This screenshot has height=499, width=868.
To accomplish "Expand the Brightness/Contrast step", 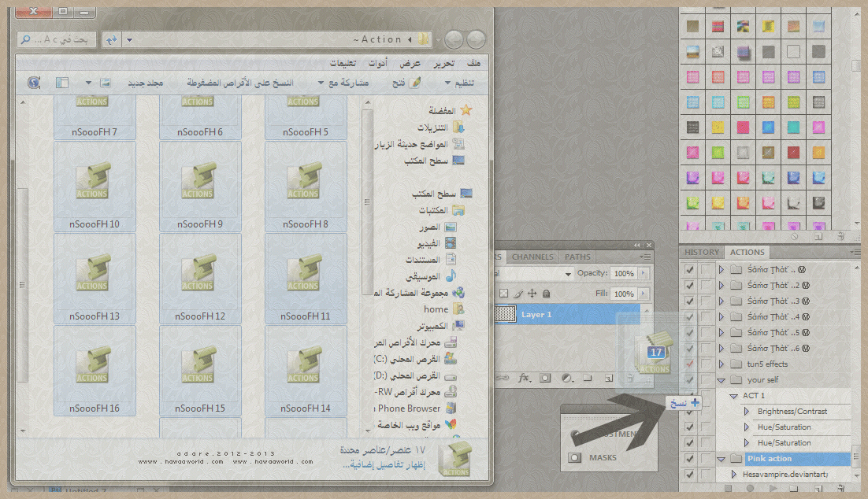I will coord(747,411).
